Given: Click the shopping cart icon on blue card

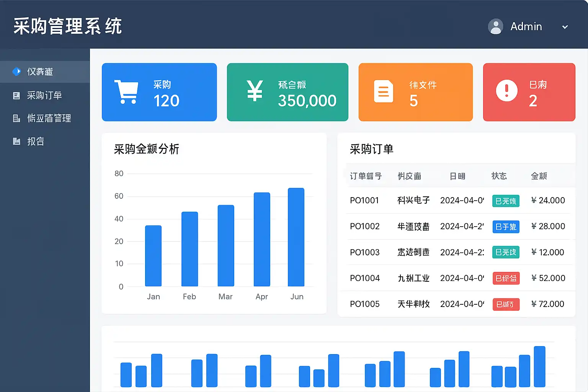Looking at the screenshot, I should [x=126, y=92].
